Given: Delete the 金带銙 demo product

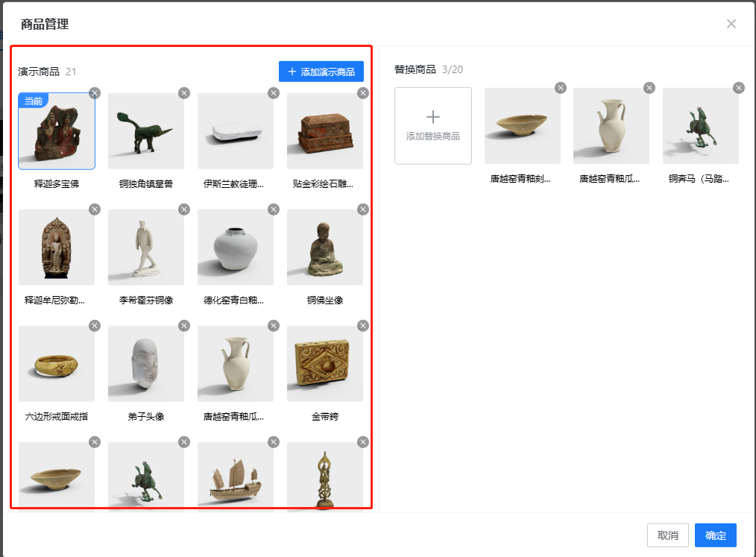Looking at the screenshot, I should click(x=363, y=326).
